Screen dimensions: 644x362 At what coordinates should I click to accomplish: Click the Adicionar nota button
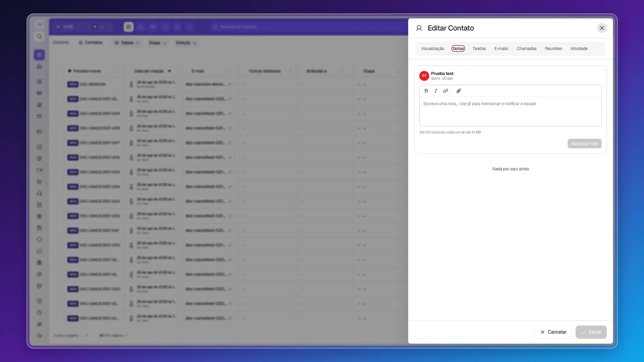click(x=584, y=143)
